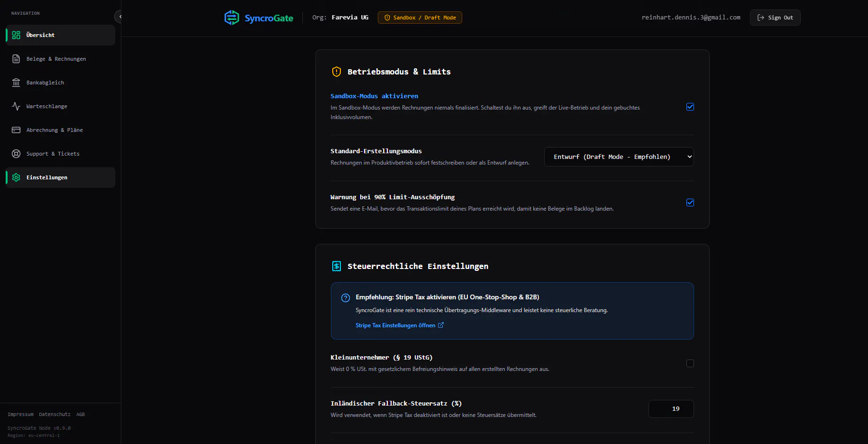Click the Warnung bei 90% Limit-Ausschöpfung label
868x444 pixels.
tap(393, 197)
